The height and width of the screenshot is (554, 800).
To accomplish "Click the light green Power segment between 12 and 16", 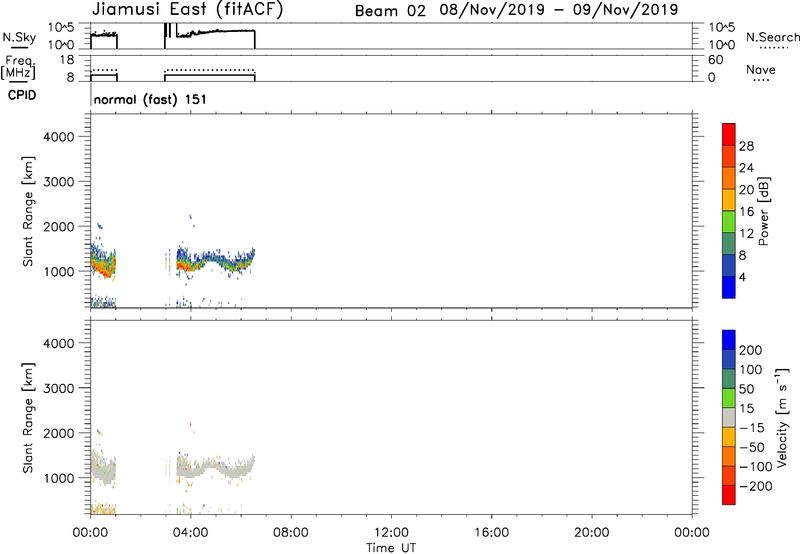I will pyautogui.click(x=729, y=222).
